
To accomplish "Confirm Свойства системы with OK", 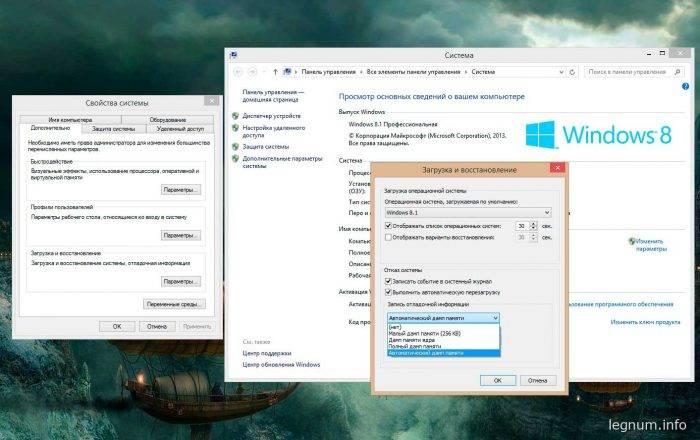I will 117,327.
